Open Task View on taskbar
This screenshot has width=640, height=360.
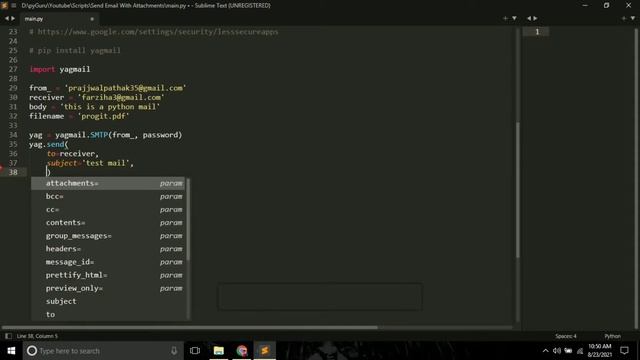pos(195,351)
